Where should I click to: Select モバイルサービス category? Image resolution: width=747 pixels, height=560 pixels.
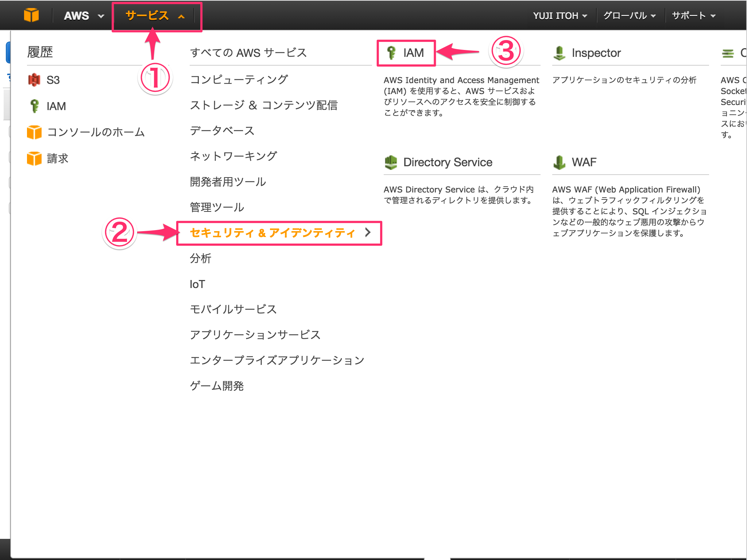point(233,309)
